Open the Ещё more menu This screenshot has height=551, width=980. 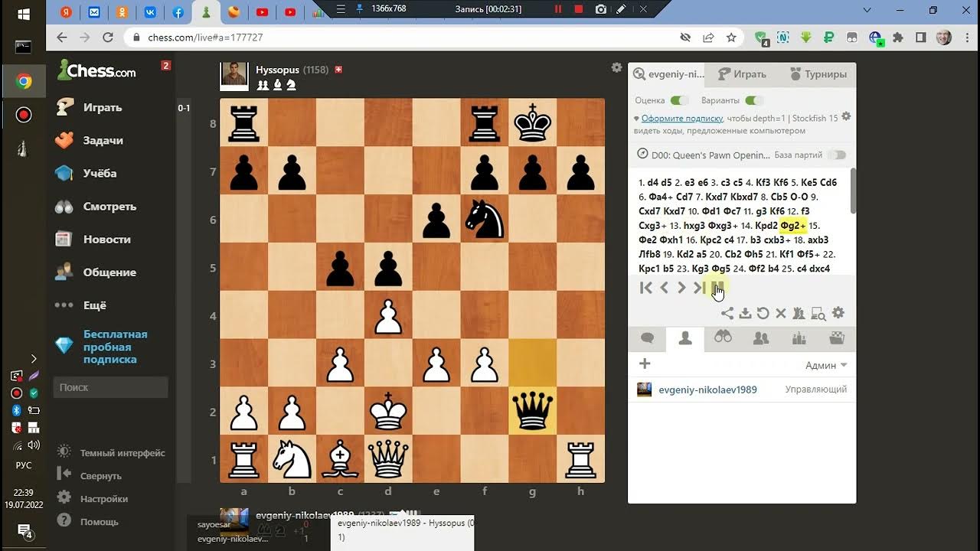coord(94,305)
